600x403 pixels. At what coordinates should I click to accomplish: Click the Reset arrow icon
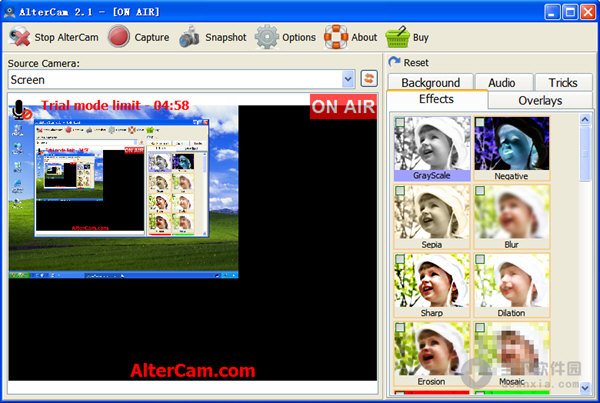click(394, 62)
